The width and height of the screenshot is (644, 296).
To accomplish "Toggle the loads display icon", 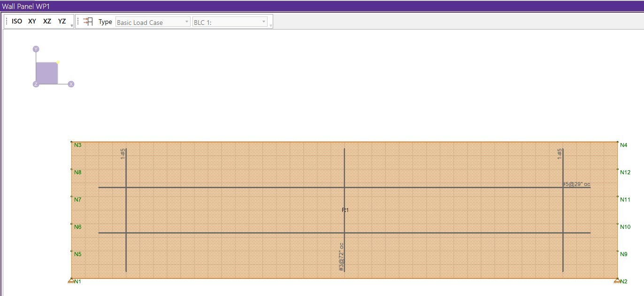I will (x=88, y=22).
